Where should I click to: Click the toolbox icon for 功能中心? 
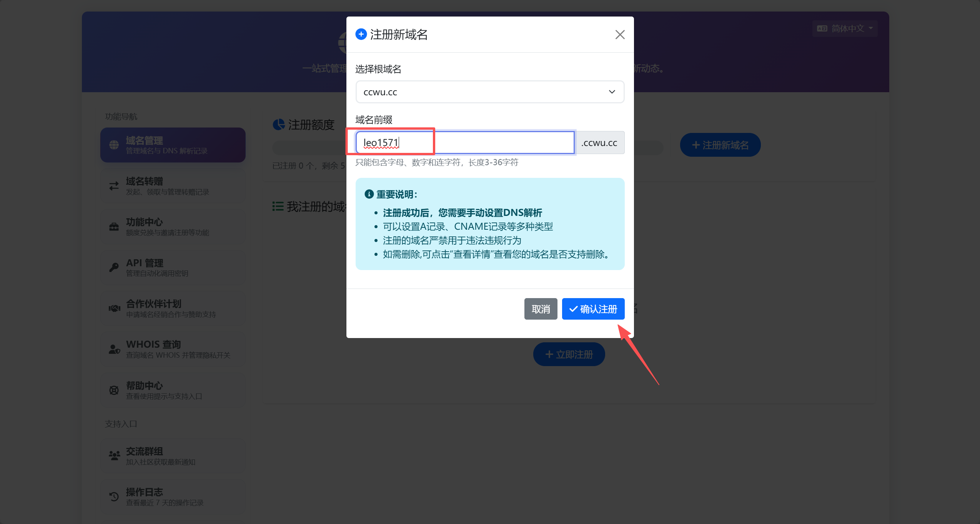pos(114,227)
